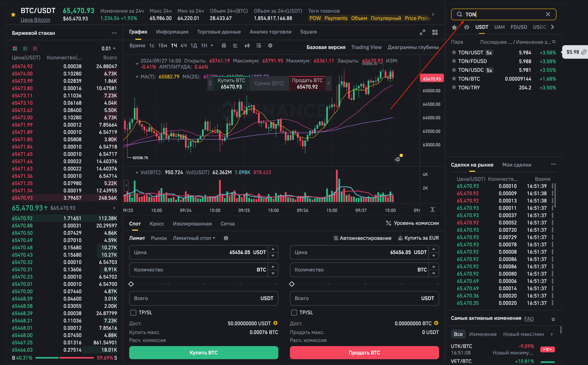Screen dimensions: 588x365
Task: Click Купить BTC quick trade button
Action: click(231, 83)
